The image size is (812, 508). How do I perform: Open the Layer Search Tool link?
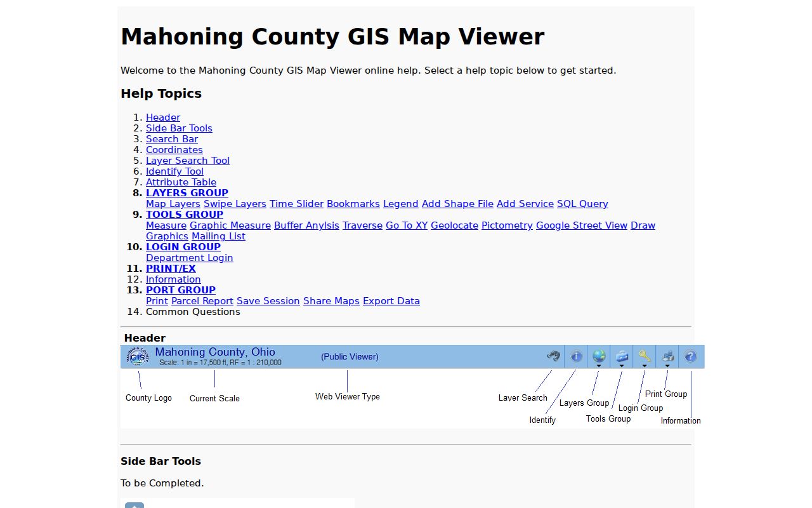click(188, 161)
